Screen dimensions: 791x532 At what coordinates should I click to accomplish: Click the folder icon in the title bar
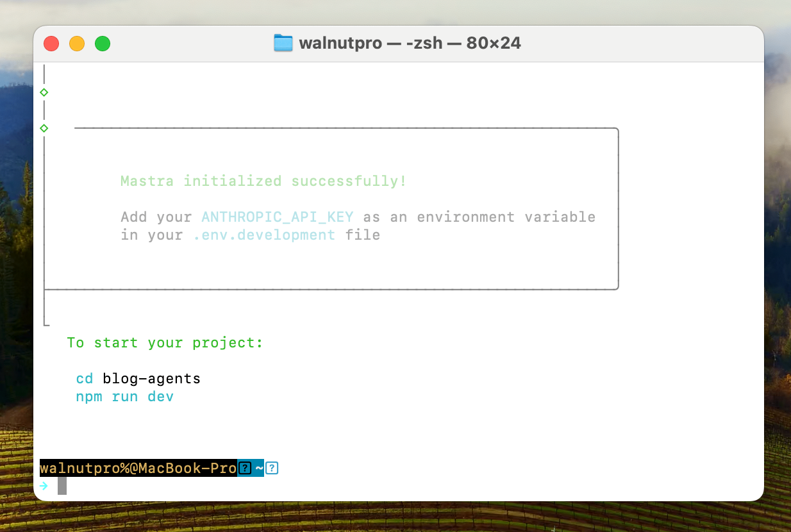coord(283,43)
